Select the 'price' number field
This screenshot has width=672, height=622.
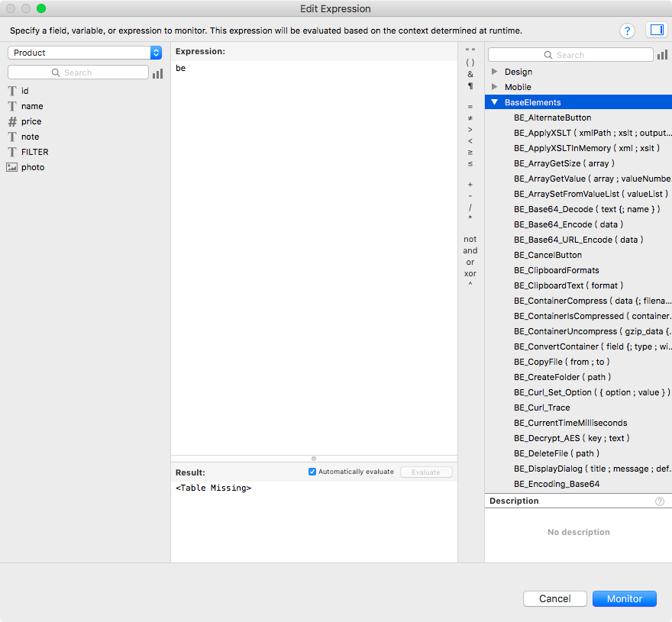31,121
